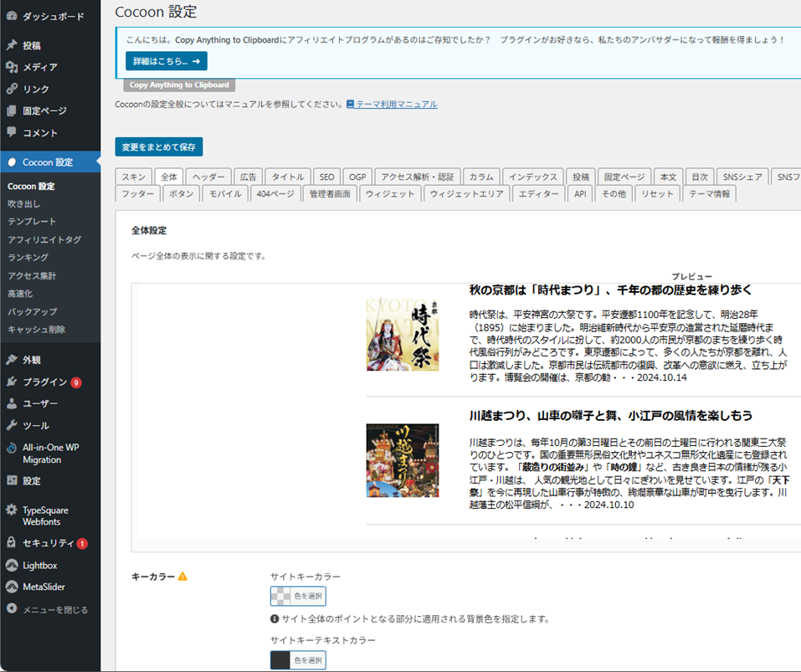
Task: Pick site key color with 色を選択
Action: click(x=298, y=596)
